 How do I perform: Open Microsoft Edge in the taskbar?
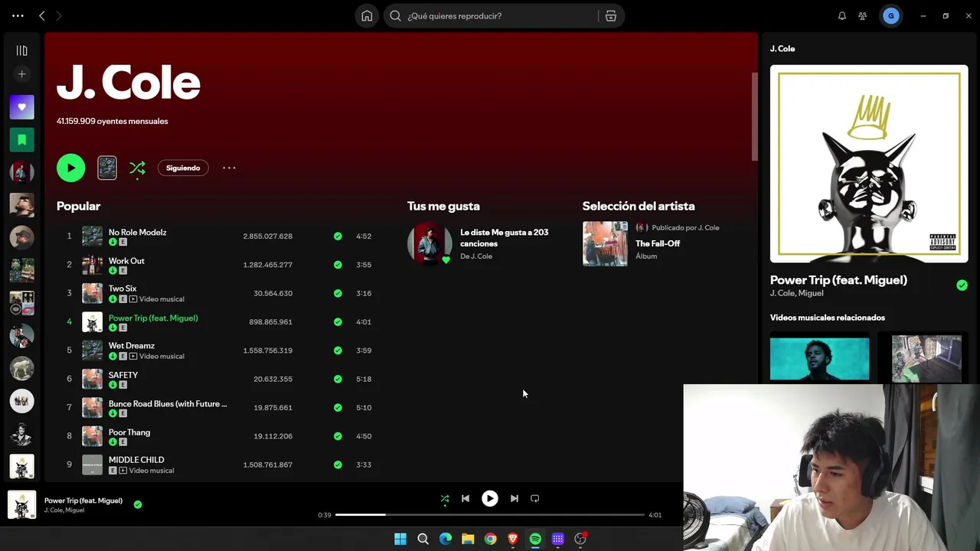446,539
